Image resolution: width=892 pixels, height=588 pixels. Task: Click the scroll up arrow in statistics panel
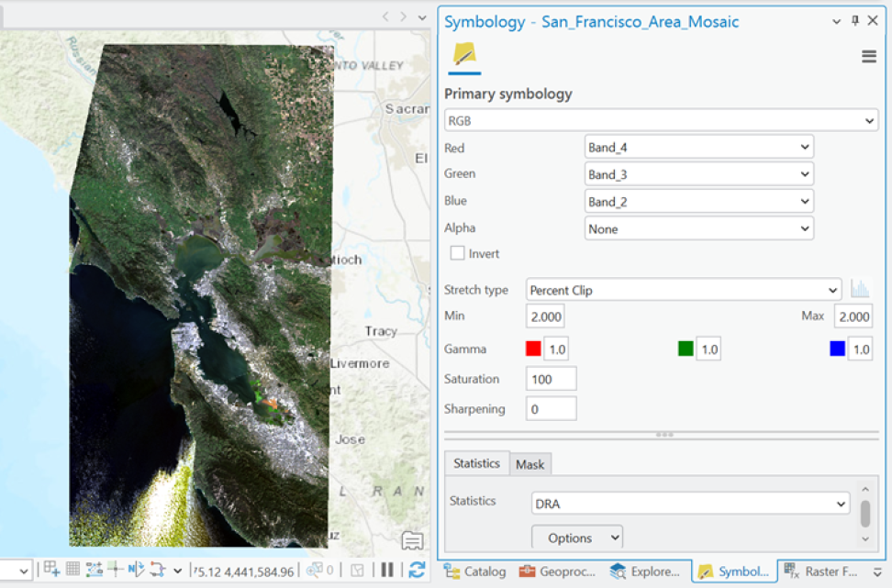tap(865, 489)
